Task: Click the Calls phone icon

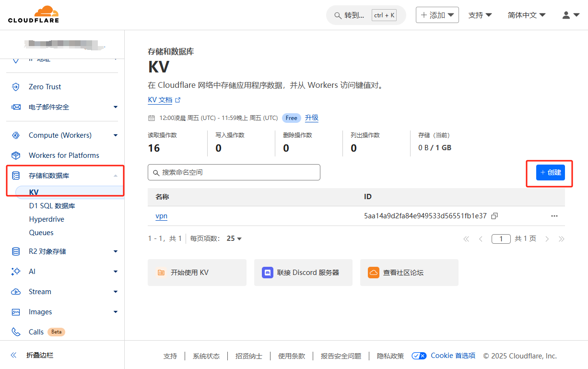Action: [16, 332]
